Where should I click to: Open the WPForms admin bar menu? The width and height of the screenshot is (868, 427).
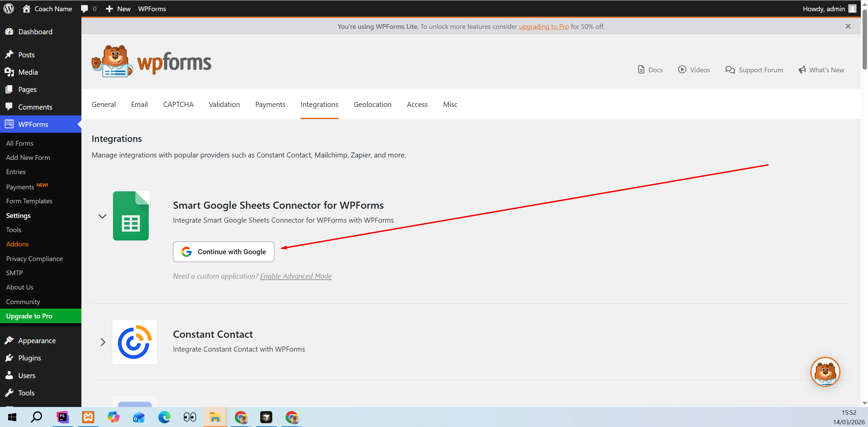coord(152,9)
